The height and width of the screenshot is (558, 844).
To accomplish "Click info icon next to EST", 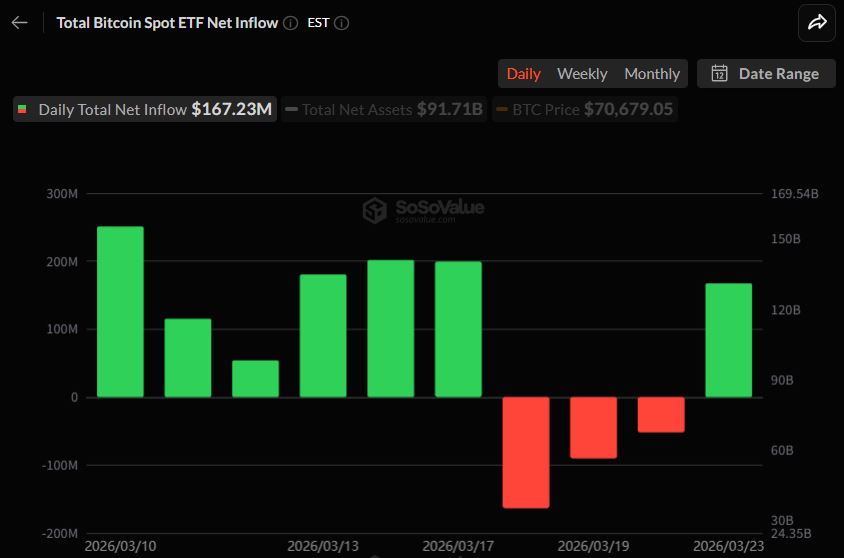I will point(342,23).
